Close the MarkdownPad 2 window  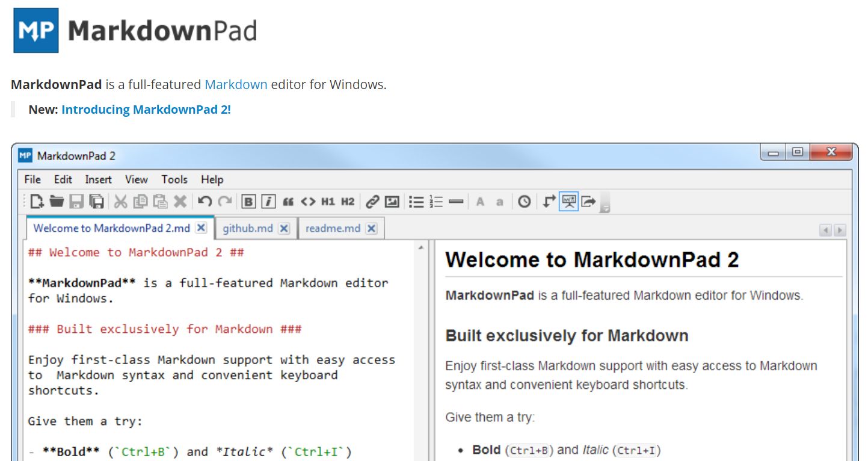pyautogui.click(x=831, y=153)
